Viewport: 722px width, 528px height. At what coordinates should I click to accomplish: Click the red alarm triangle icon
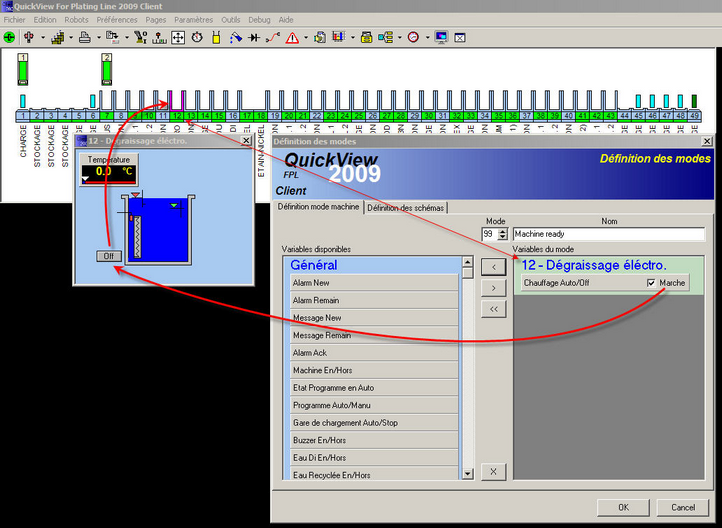(x=292, y=37)
